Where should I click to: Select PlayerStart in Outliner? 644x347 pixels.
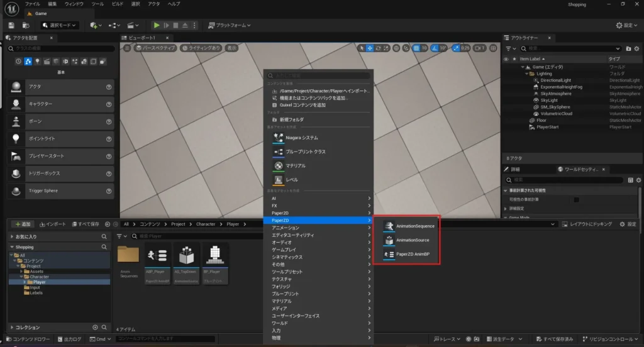[x=547, y=128]
